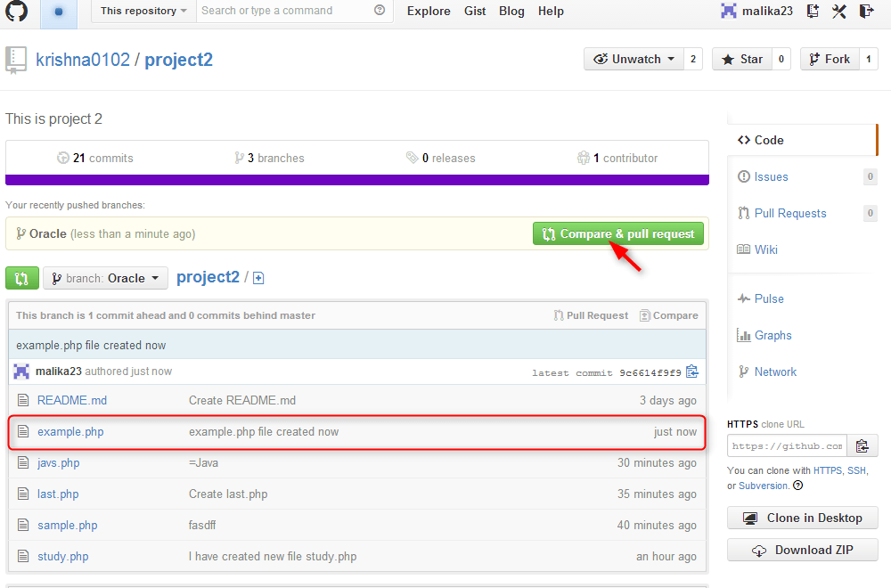Click the Download ZIP button
891x588 pixels.
(803, 550)
